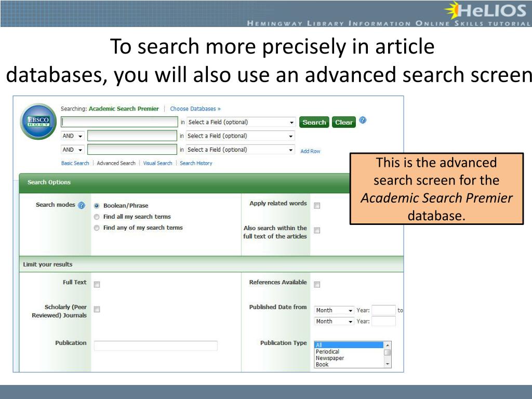Select Find any of my search terms

coord(97,228)
